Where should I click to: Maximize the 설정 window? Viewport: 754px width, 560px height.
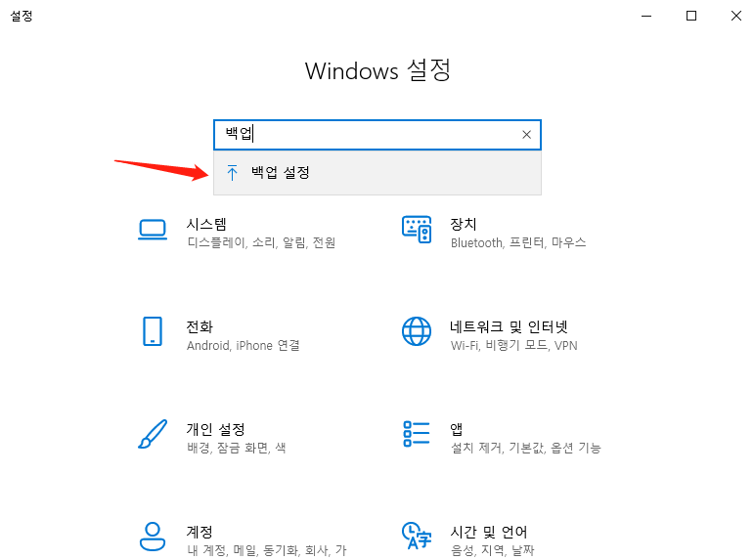pos(691,16)
